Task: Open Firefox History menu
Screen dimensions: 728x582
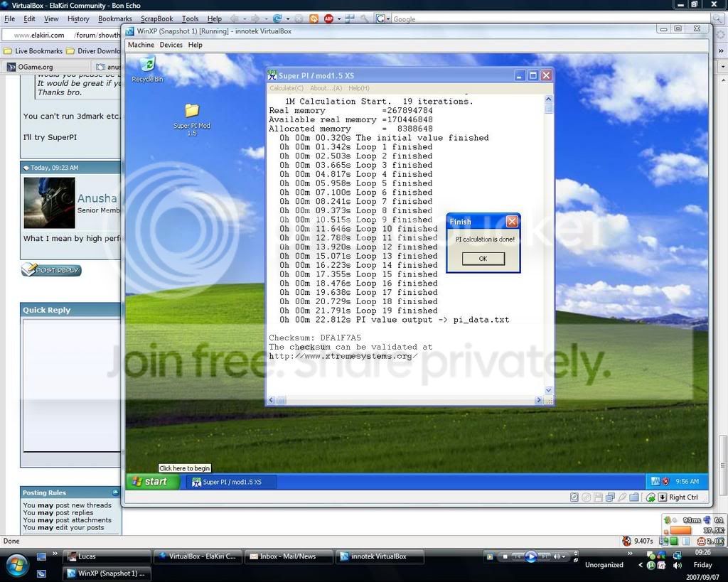Action: (78, 19)
